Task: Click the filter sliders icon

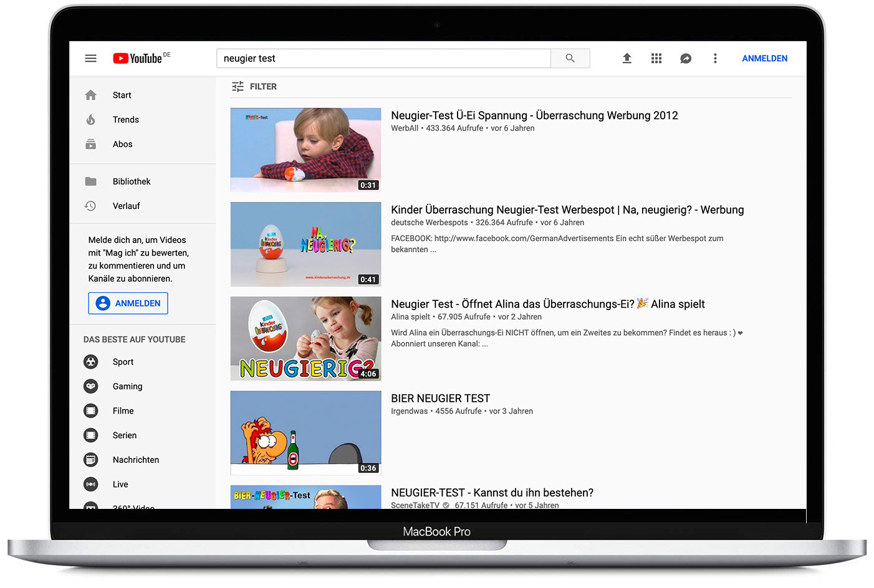Action: pyautogui.click(x=238, y=87)
